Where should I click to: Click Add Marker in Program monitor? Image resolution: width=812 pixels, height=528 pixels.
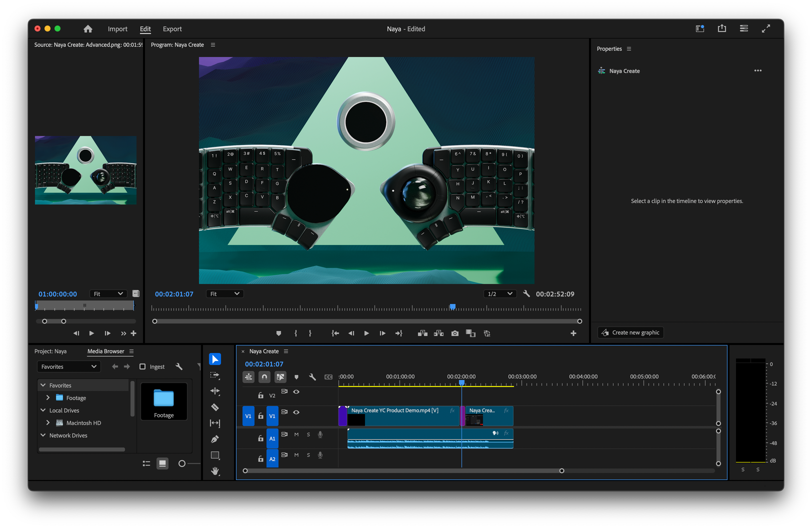click(x=278, y=333)
